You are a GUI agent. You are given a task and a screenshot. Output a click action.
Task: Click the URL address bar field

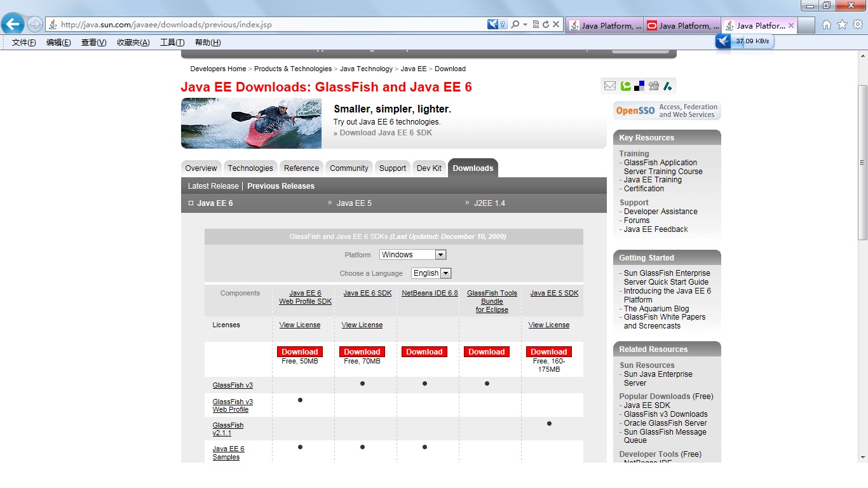(x=267, y=25)
